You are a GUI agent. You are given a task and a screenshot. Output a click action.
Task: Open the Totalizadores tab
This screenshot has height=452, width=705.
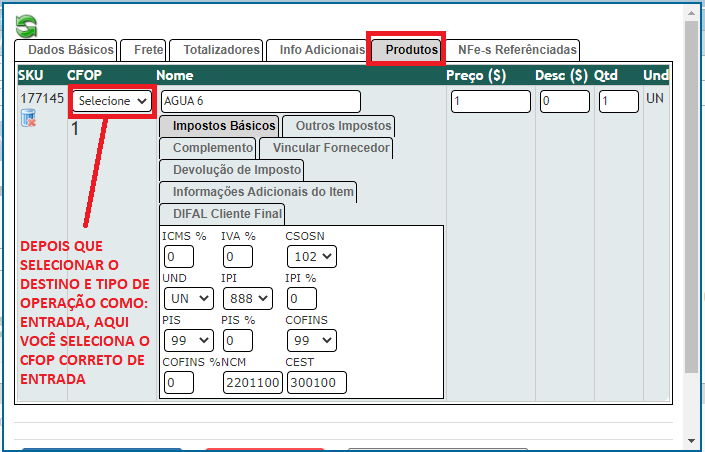point(216,50)
